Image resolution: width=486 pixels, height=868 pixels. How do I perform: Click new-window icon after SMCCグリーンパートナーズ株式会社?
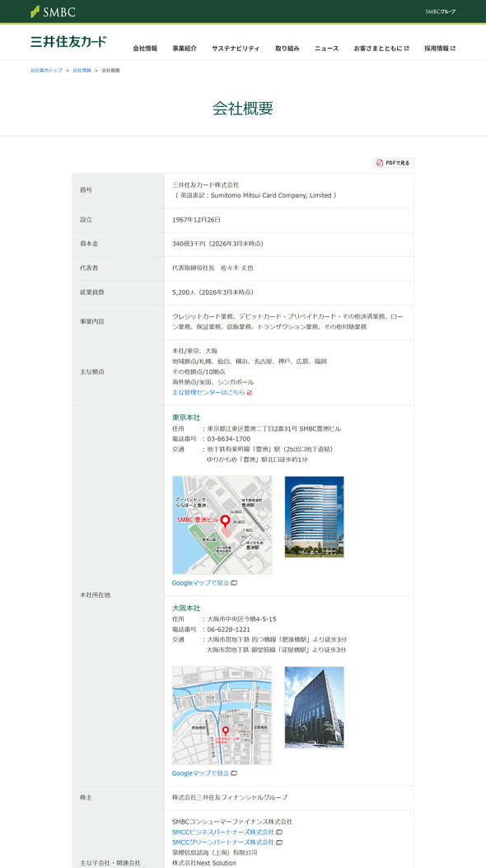click(x=279, y=842)
